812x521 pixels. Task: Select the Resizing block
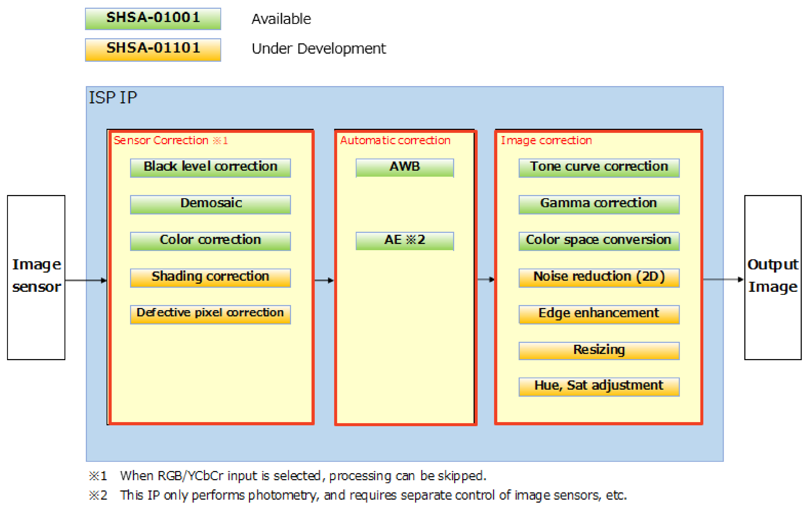click(599, 351)
